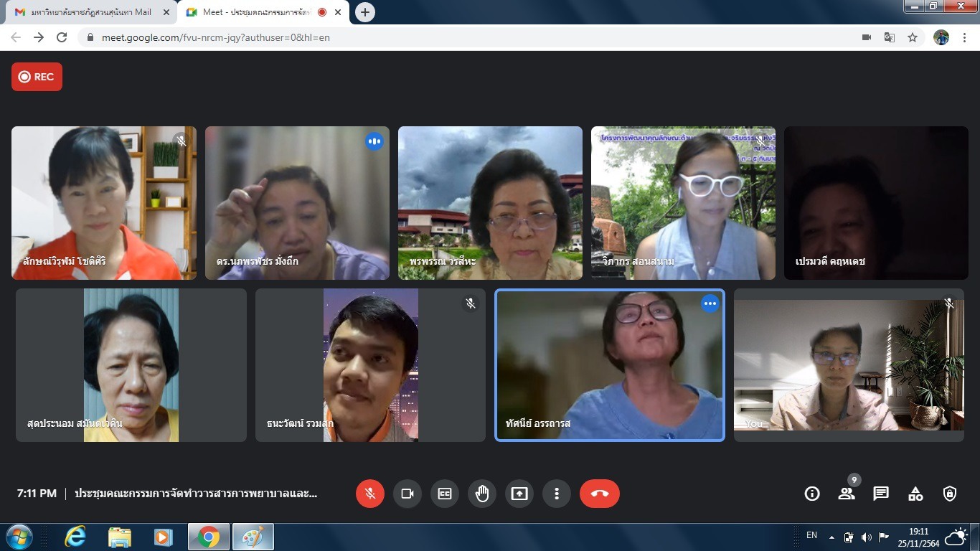Open more options three-dot menu
980x551 pixels.
click(557, 494)
